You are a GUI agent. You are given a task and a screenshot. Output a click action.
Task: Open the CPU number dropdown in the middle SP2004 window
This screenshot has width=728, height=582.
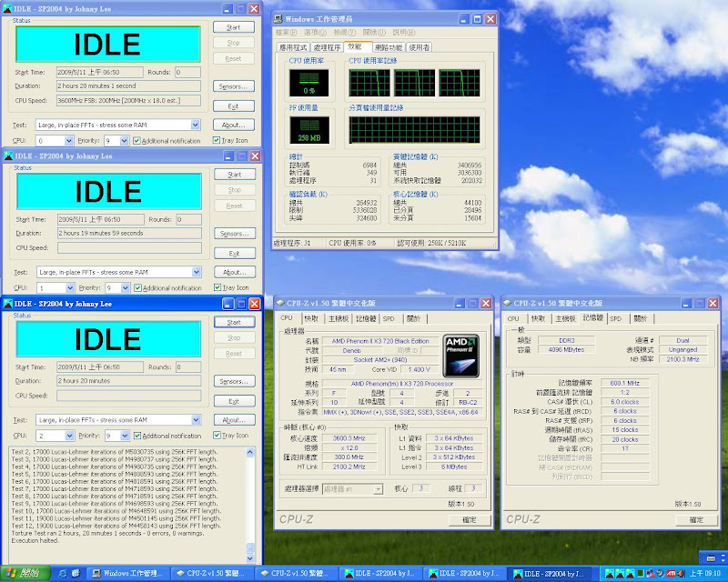click(x=69, y=288)
